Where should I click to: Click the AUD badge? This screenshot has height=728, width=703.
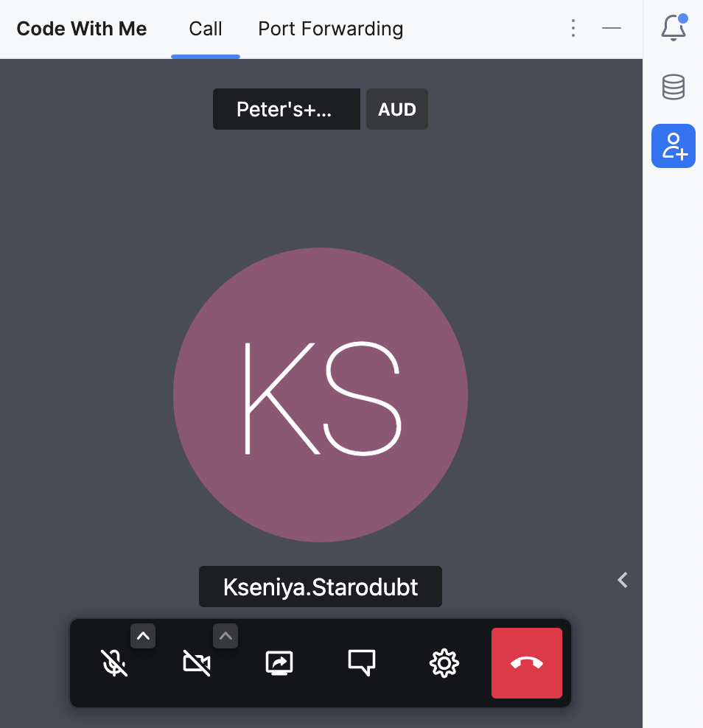pyautogui.click(x=397, y=109)
